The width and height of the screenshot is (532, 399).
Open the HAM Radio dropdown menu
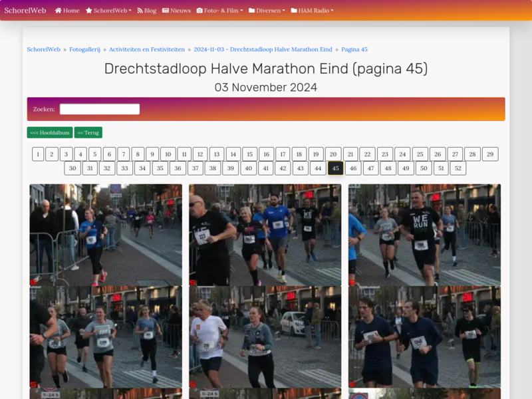coord(312,11)
